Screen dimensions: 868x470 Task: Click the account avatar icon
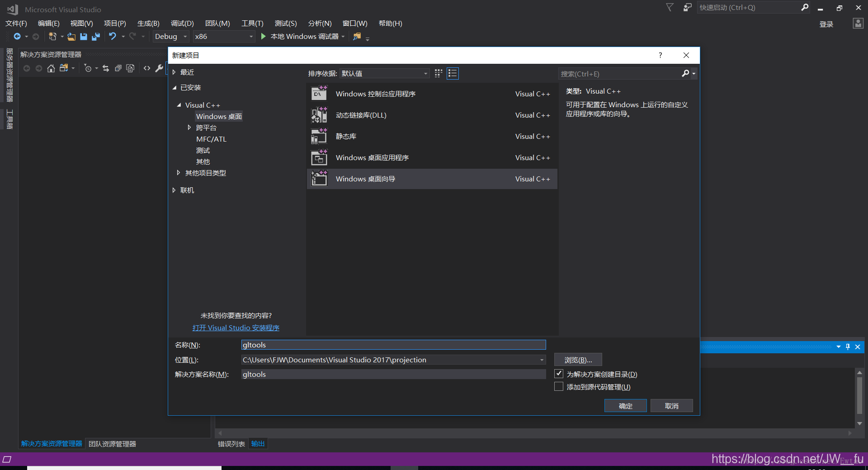tap(858, 24)
